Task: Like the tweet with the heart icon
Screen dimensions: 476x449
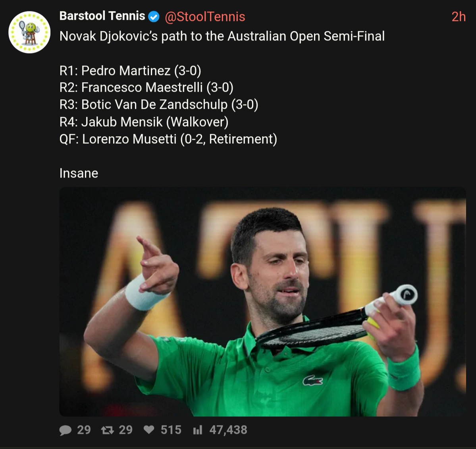Action: tap(149, 430)
